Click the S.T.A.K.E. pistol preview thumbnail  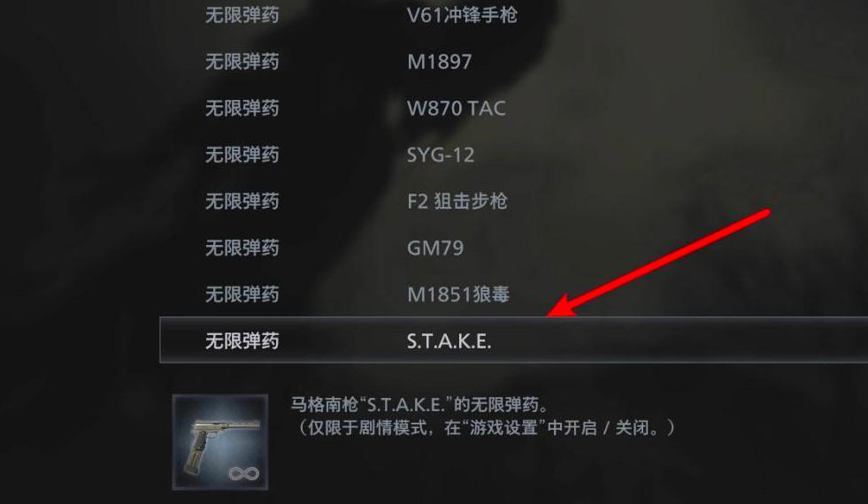coord(220,442)
